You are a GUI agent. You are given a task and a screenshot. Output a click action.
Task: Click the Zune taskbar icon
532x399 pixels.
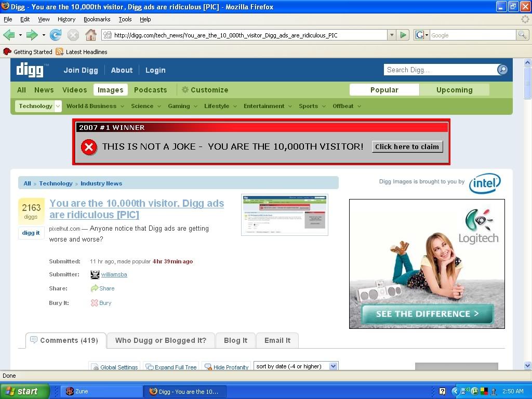70,391
